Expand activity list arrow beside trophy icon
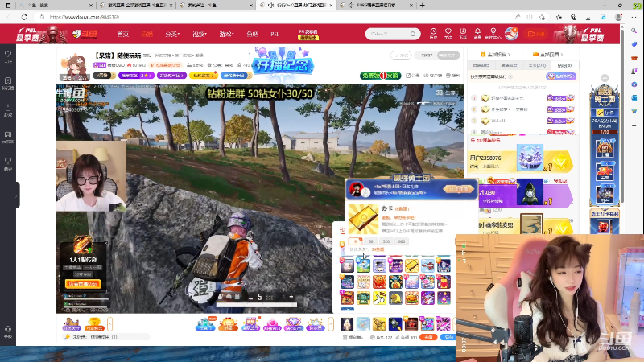Viewport: 644px width, 362px height. click(109, 324)
